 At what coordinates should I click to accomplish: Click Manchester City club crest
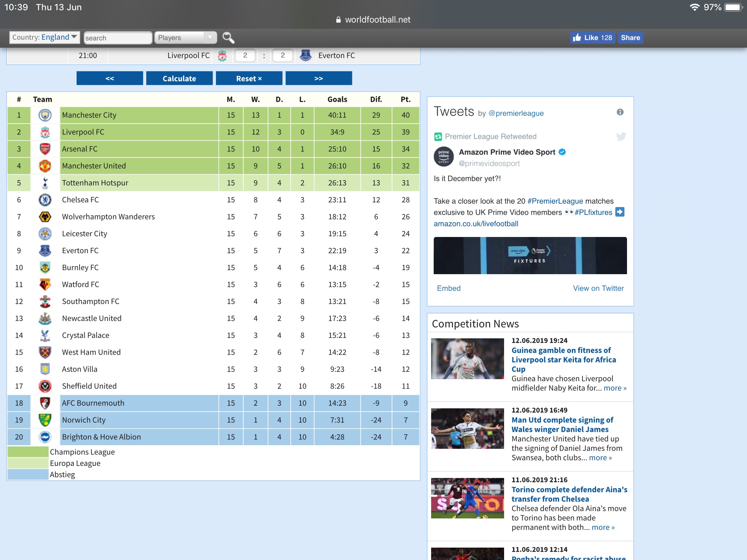click(45, 115)
